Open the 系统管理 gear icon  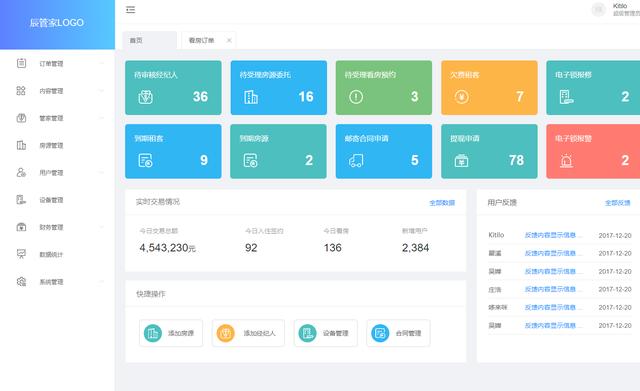(21, 282)
